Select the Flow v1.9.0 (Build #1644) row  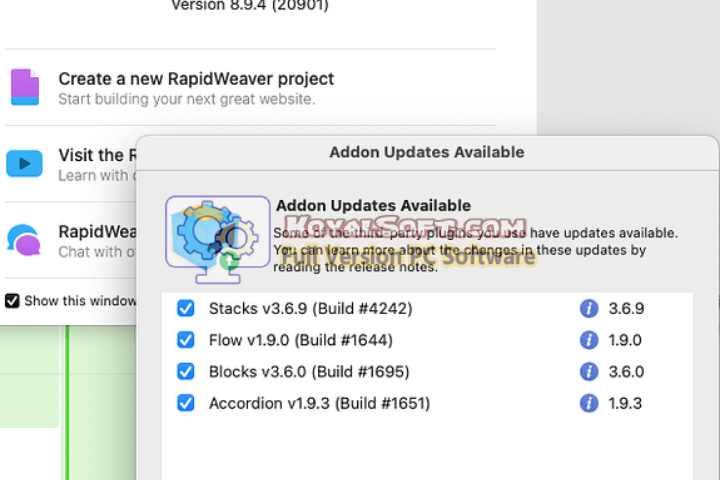click(428, 340)
